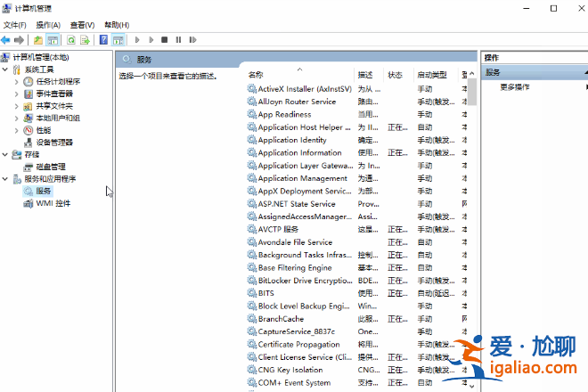The image size is (588, 392).
Task: Select COM+ Event System service
Action: pos(294,382)
